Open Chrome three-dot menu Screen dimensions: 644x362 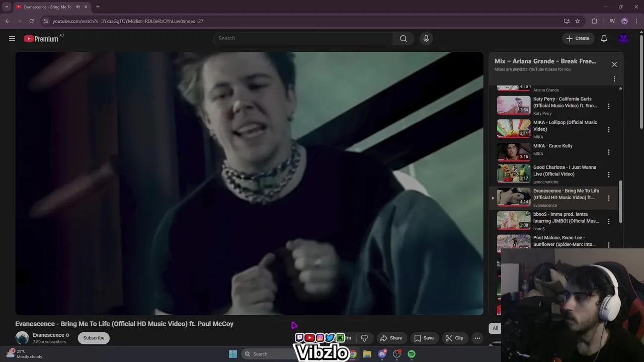point(637,21)
